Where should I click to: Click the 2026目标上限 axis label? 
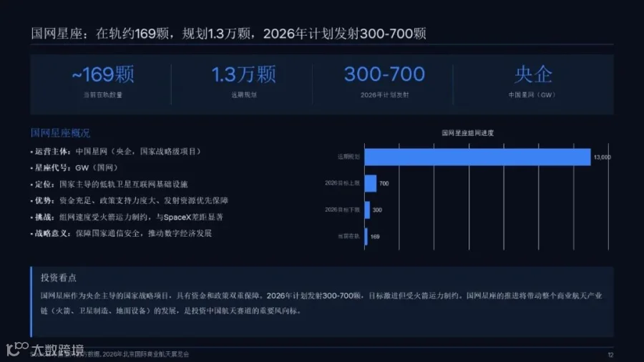click(342, 183)
